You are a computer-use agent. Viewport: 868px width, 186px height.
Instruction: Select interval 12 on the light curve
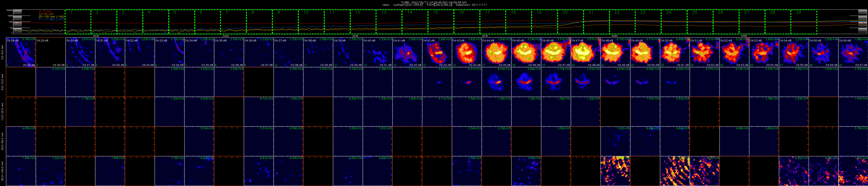pyautogui.click(x=363, y=22)
